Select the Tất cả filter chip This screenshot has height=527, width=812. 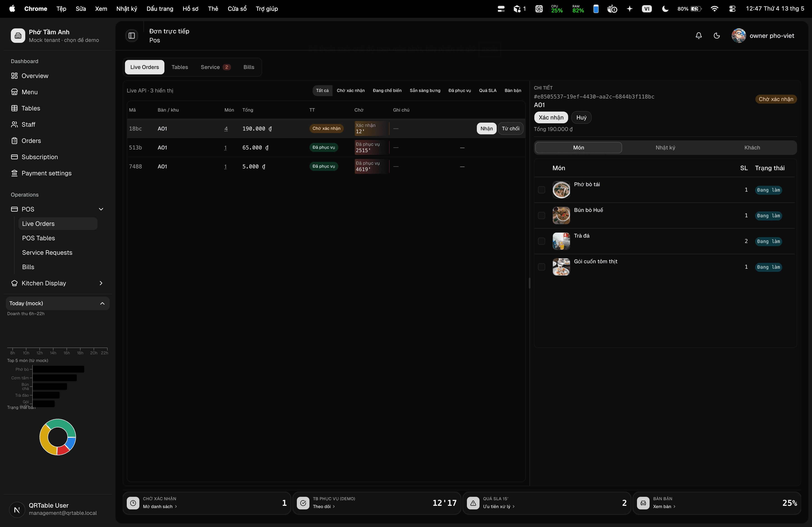coord(322,90)
